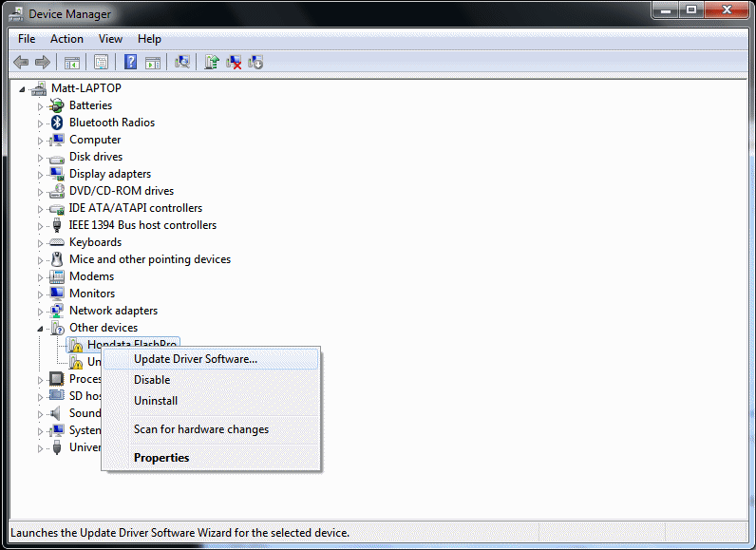This screenshot has width=756, height=550.
Task: Click the IEEE 1394 Bus host controllers icon
Action: pyautogui.click(x=57, y=225)
